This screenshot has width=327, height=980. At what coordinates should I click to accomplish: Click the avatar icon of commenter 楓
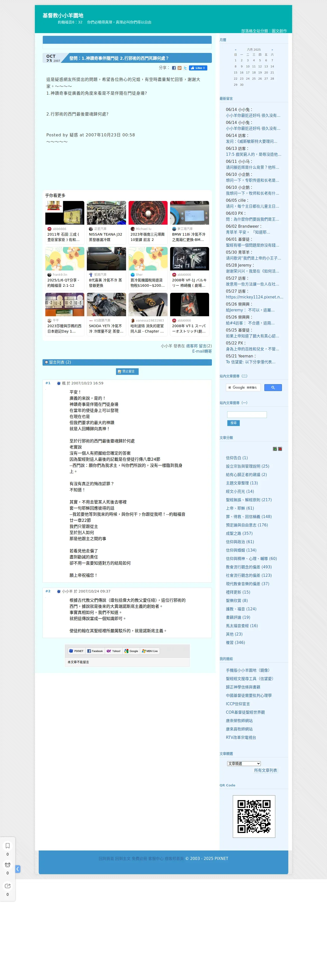click(x=59, y=383)
